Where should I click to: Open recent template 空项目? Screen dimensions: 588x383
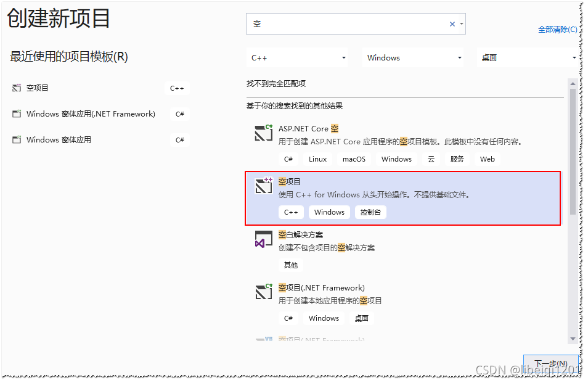coord(100,88)
